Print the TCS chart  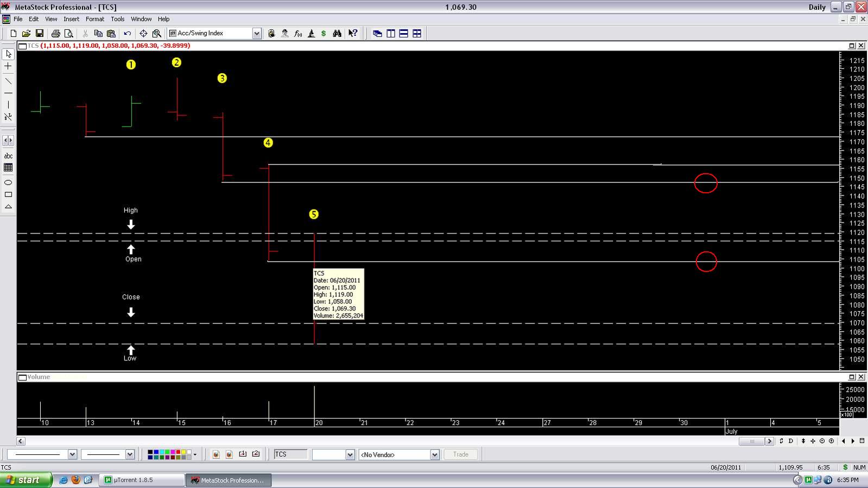(55, 34)
